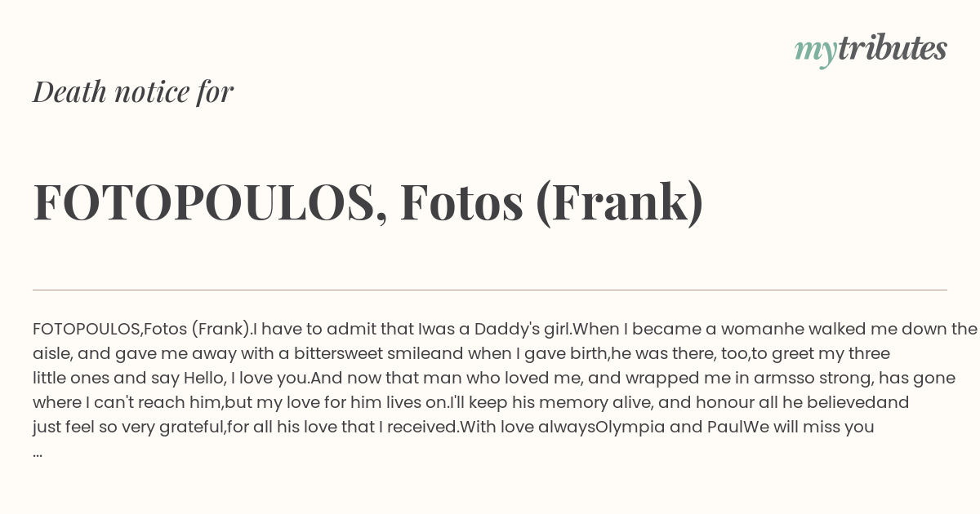Click the dark "tributes" part of logo

click(892, 48)
